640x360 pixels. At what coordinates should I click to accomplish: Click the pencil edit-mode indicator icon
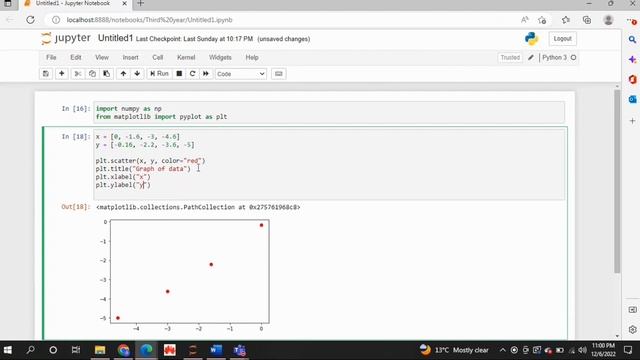(x=531, y=58)
